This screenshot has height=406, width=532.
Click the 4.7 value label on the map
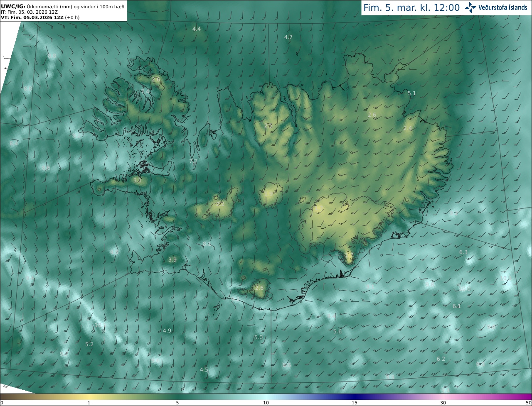(x=288, y=37)
